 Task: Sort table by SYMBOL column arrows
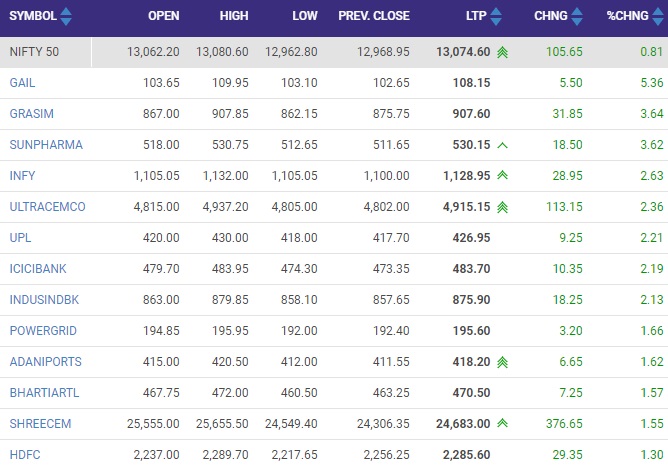66,16
